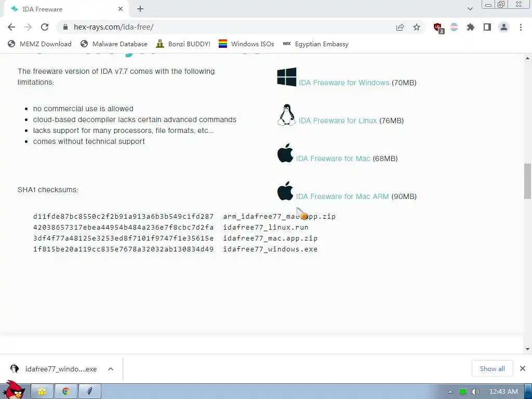Click the SHA1 hash starting 1f815be2
This screenshot has height=399, width=532.
[124, 249]
